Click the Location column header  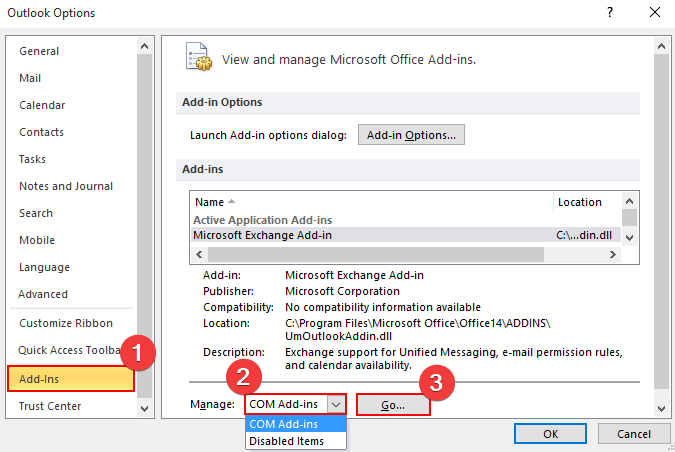[579, 202]
